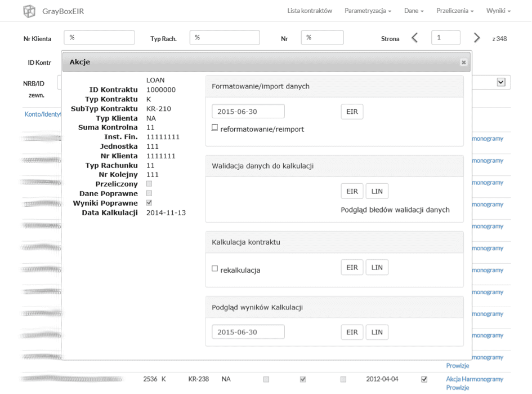Click the 2012-04-04 date cell
Image resolution: width=532 pixels, height=394 pixels.
tap(382, 379)
